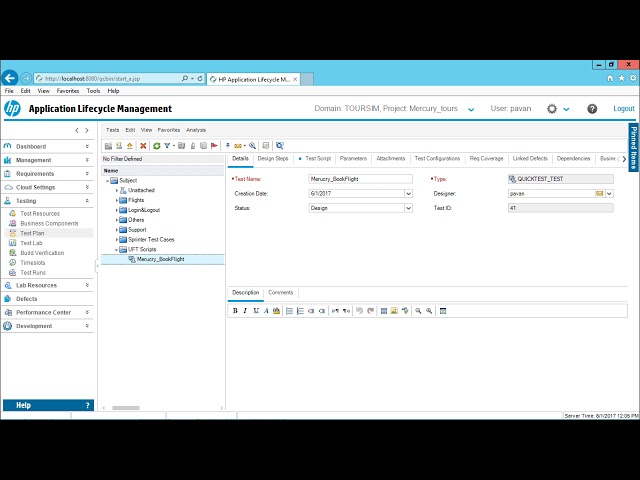Click the Insert Image icon in editor
Screen dimensions: 640x480
[394, 311]
